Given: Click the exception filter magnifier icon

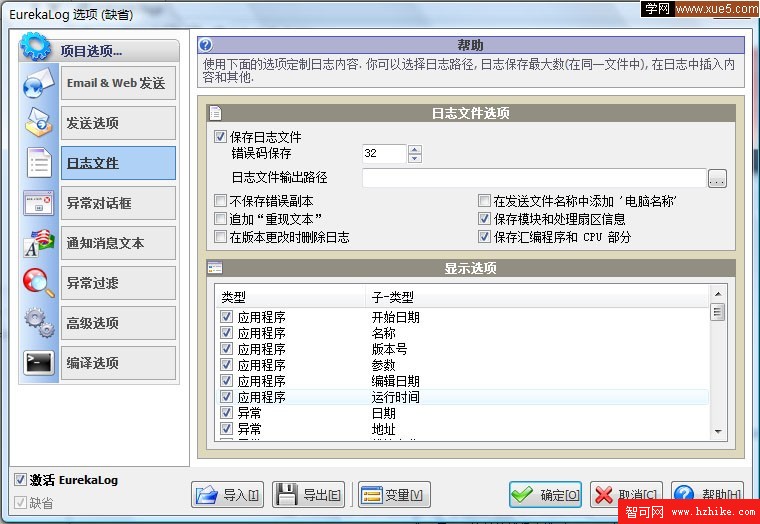Looking at the screenshot, I should point(38,283).
